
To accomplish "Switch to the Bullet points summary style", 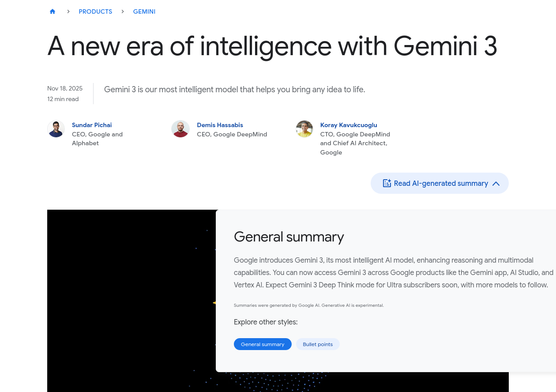I will point(318,344).
